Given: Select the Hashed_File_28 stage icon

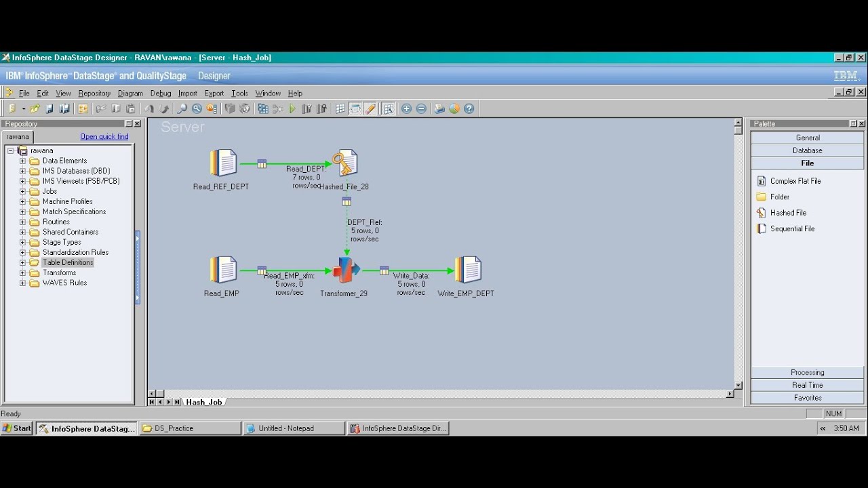Looking at the screenshot, I should 344,163.
